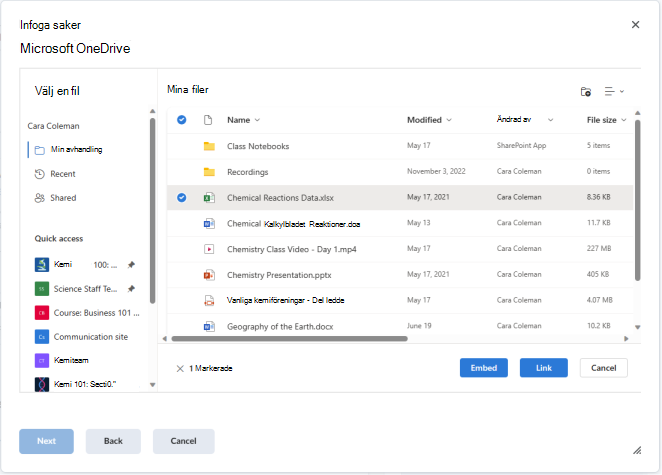The image size is (662, 475).
Task: Select Chemistry Presentation.pptx file name
Action: pyautogui.click(x=279, y=275)
